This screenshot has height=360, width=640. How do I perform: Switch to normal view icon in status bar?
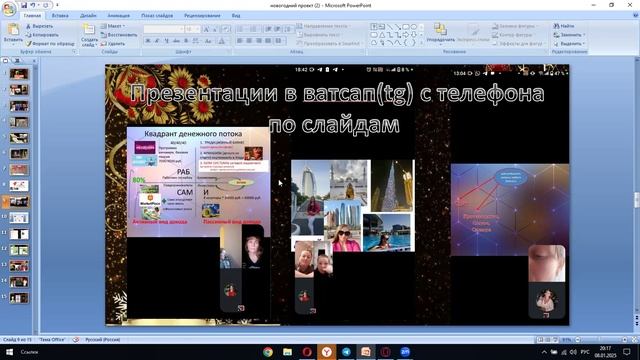pos(540,340)
